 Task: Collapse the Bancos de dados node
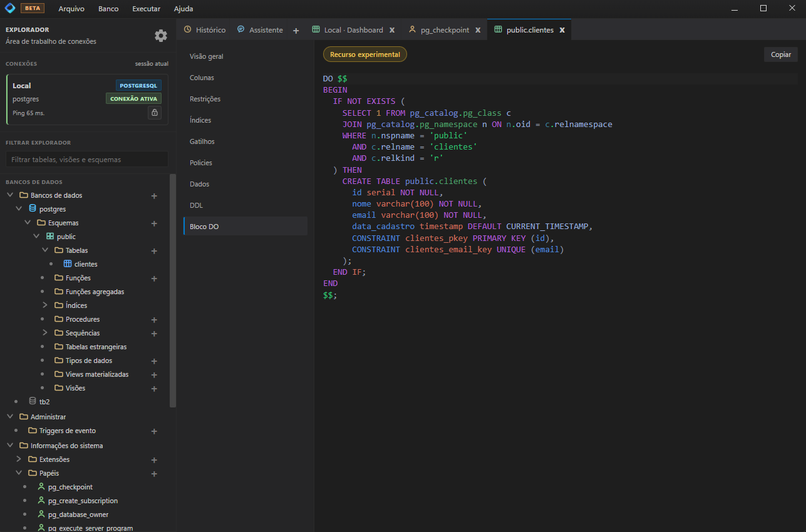pos(10,195)
